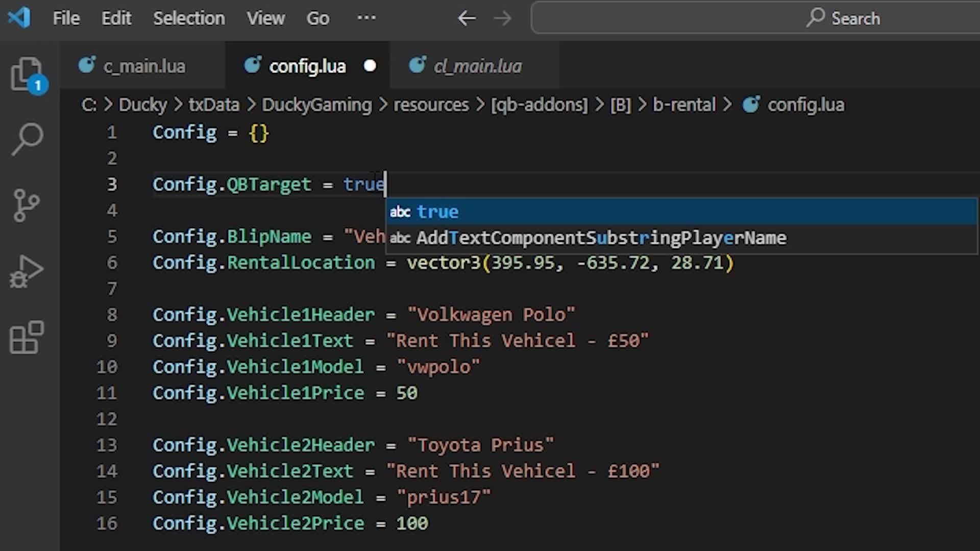This screenshot has height=551, width=980.
Task: Click the Go Back arrow
Action: click(467, 18)
